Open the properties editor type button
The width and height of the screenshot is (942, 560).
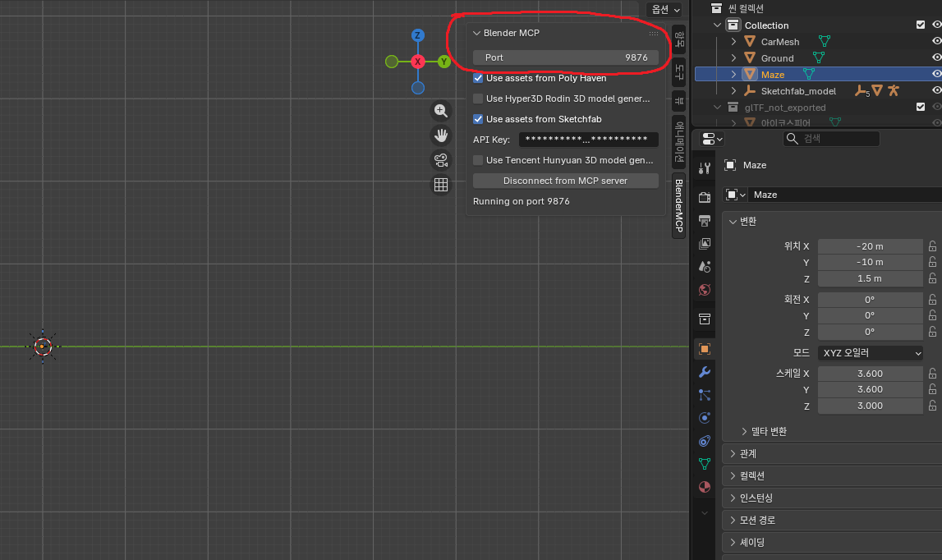(x=712, y=139)
